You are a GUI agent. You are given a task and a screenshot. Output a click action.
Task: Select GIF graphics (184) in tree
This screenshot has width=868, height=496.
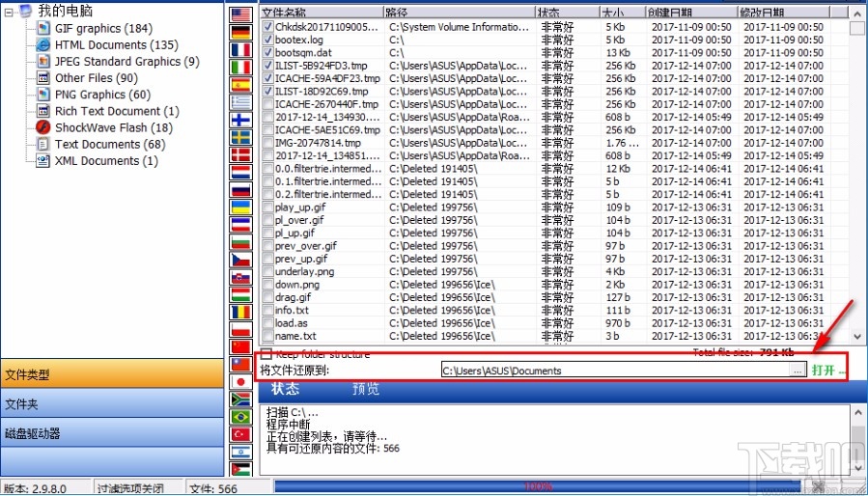[x=103, y=28]
